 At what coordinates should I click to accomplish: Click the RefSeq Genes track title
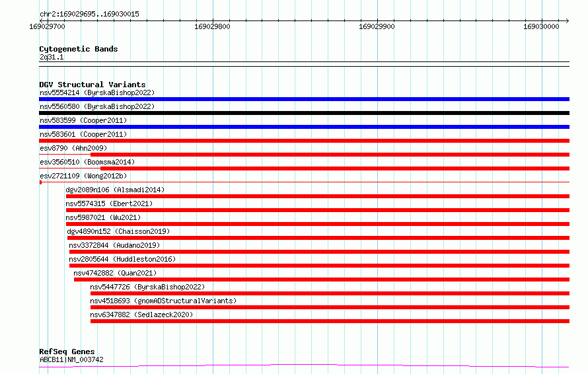click(x=67, y=352)
